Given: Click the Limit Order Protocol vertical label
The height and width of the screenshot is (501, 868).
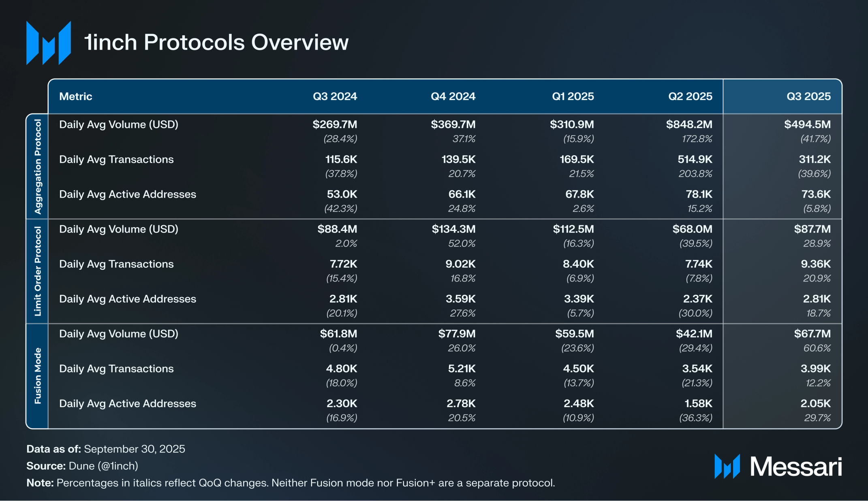Looking at the screenshot, I should point(38,271).
